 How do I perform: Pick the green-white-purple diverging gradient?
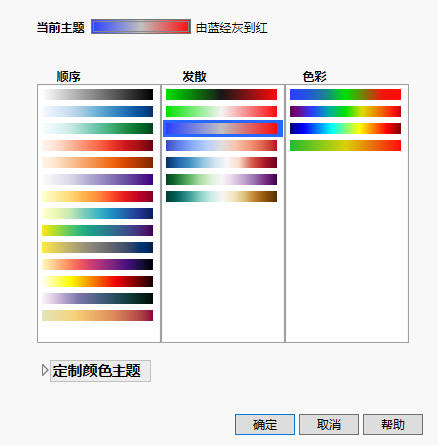(221, 179)
